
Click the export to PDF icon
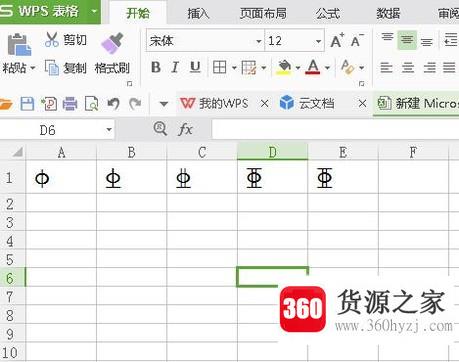tap(49, 104)
